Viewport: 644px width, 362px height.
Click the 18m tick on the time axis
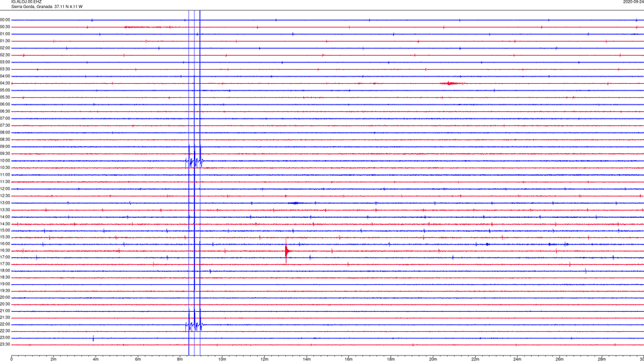tap(391, 359)
